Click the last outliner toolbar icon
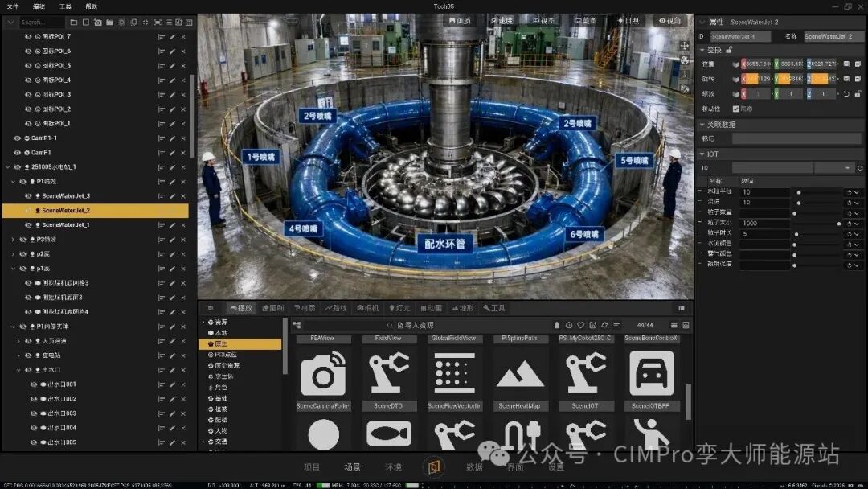This screenshot has width=868, height=489. coord(189,23)
